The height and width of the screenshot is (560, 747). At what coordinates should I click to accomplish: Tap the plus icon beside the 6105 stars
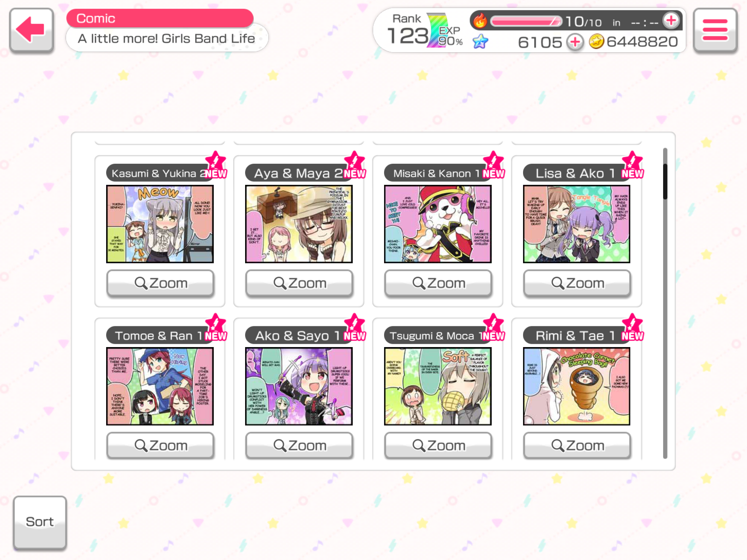click(575, 42)
